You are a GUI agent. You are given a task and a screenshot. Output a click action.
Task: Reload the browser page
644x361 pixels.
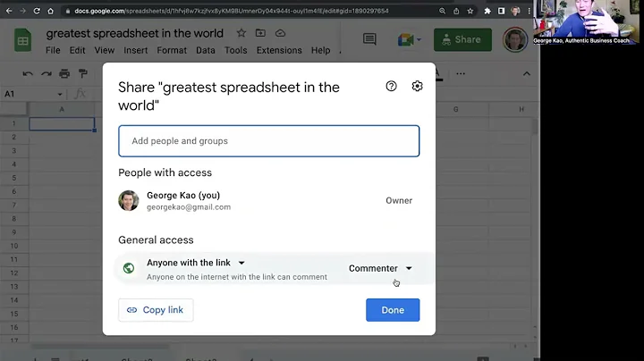37,11
